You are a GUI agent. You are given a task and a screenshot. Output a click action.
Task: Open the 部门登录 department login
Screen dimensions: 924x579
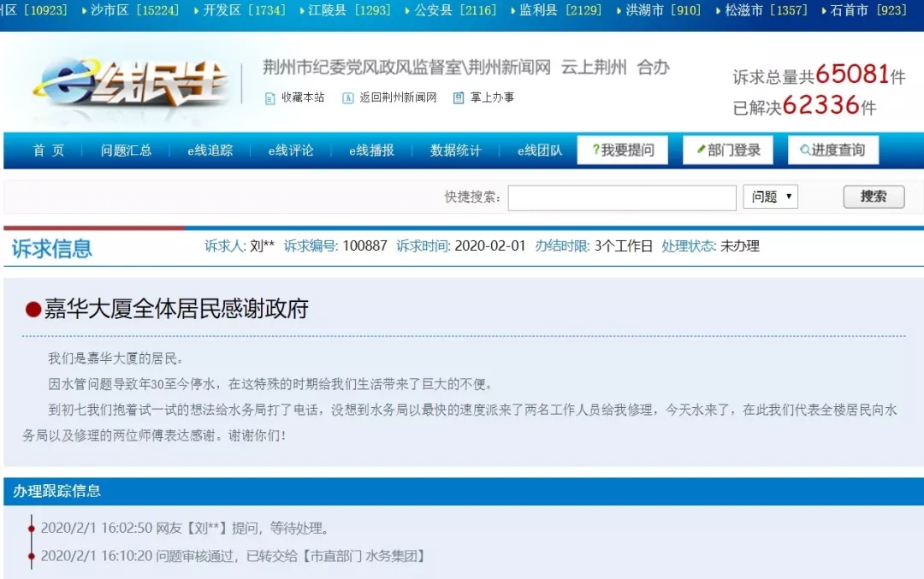pos(728,151)
